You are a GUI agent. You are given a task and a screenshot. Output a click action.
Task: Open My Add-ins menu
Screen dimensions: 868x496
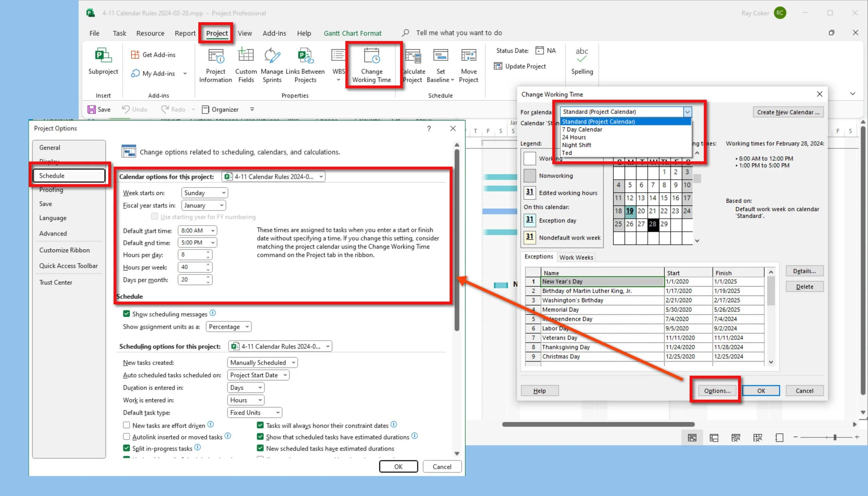pos(159,74)
